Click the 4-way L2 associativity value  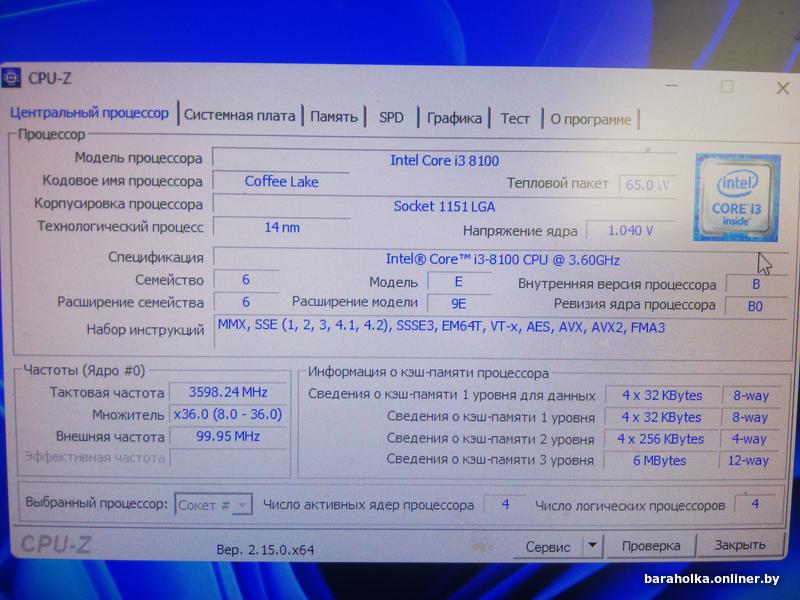click(x=749, y=439)
